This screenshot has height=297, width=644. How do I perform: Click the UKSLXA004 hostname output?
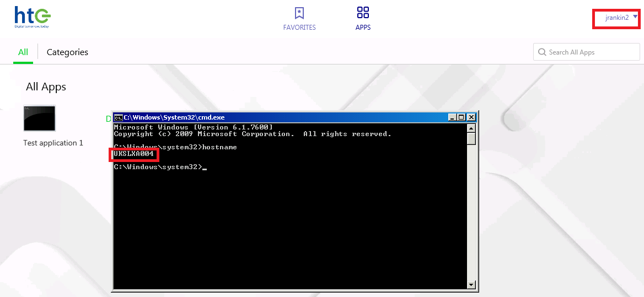(x=133, y=154)
